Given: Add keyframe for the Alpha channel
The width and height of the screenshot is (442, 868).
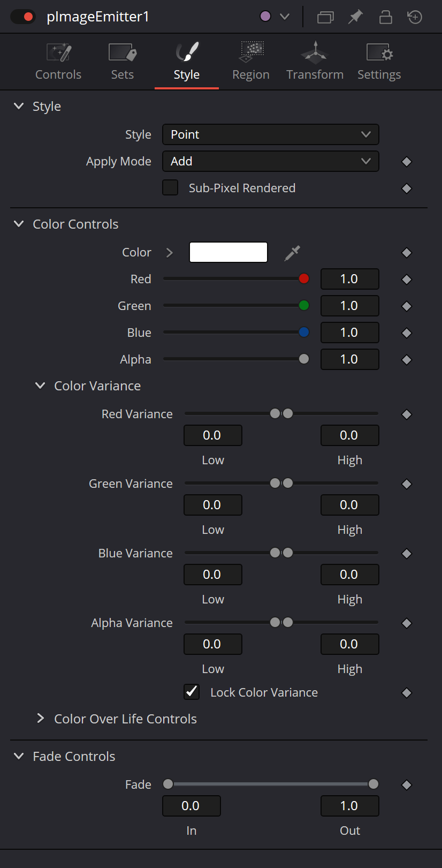Looking at the screenshot, I should (407, 360).
